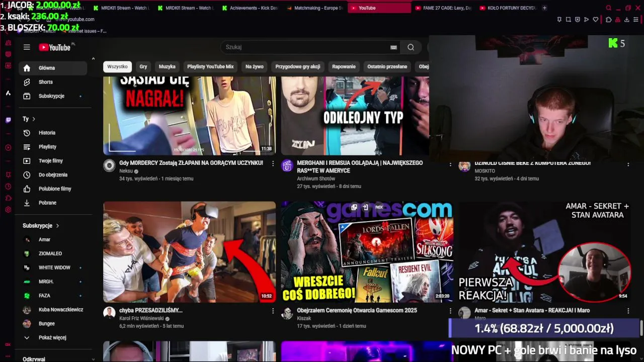Click the Pobrane download arrow icon
The image size is (644, 362).
[x=27, y=203]
